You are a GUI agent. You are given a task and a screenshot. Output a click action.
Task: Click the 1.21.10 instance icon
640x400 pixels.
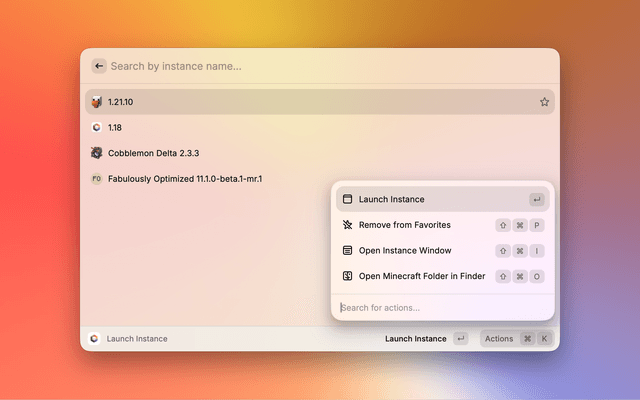point(96,102)
